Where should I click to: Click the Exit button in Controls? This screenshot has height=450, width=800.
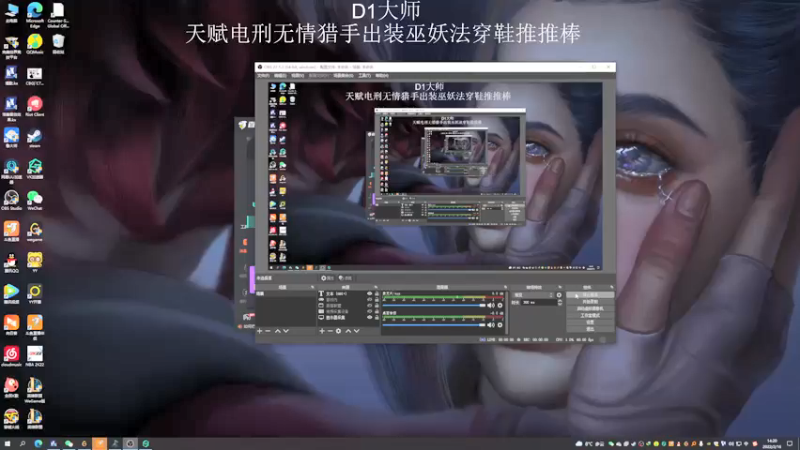pos(590,329)
